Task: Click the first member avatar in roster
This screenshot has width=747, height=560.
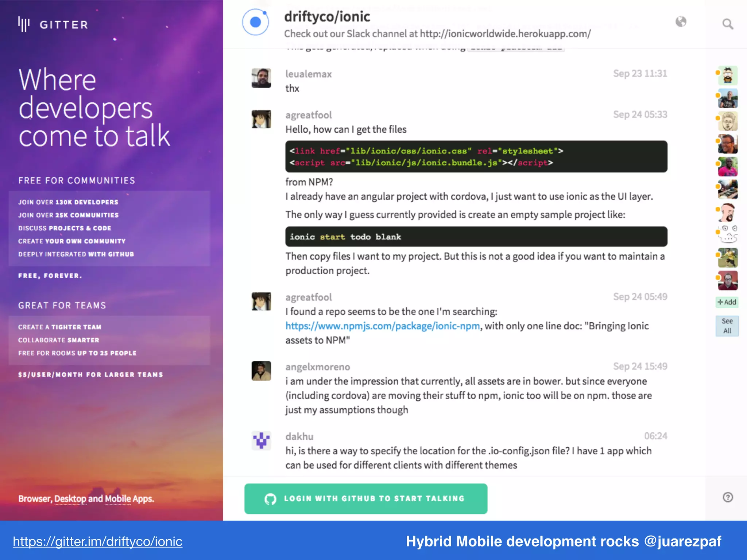Action: (x=728, y=75)
